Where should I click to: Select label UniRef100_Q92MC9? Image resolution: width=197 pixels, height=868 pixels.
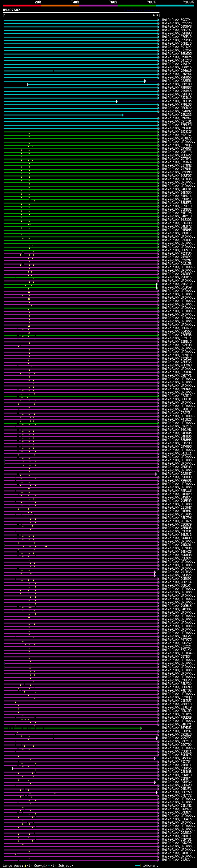tap(176, 833)
